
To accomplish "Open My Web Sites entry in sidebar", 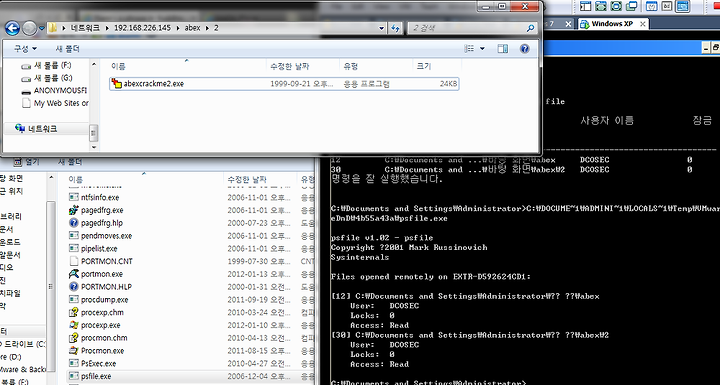I will (x=55, y=103).
